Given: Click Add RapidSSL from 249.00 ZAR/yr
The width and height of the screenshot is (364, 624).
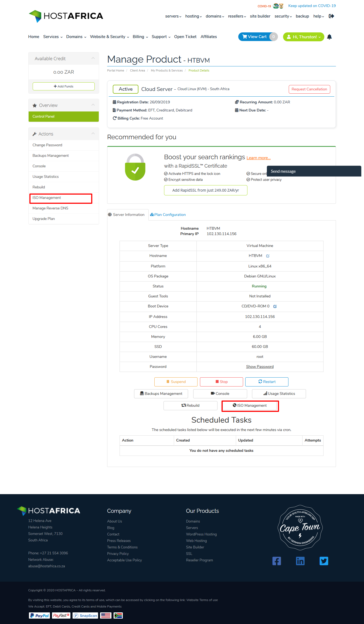Looking at the screenshot, I should (206, 190).
